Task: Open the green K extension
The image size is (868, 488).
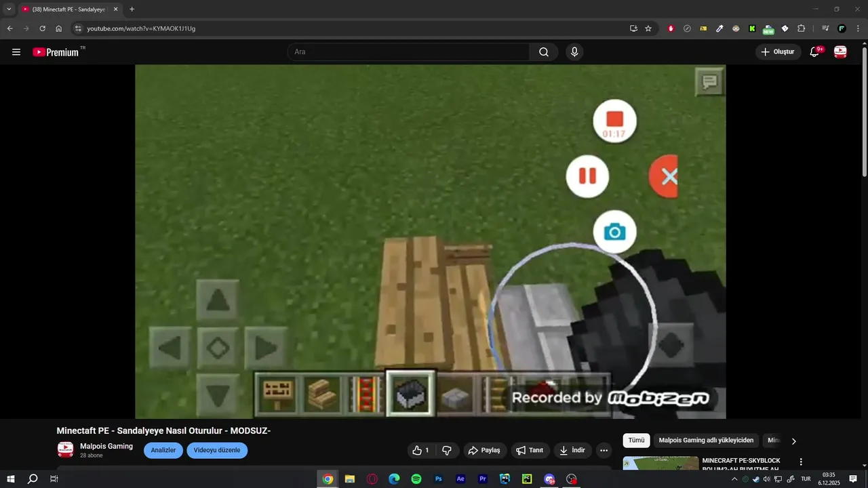Action: click(x=752, y=28)
